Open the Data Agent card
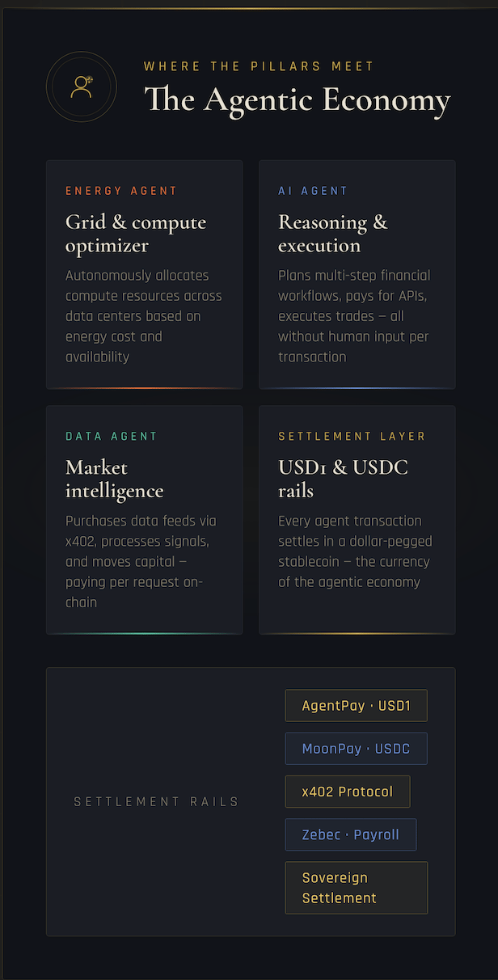The image size is (498, 980). pyautogui.click(x=145, y=520)
